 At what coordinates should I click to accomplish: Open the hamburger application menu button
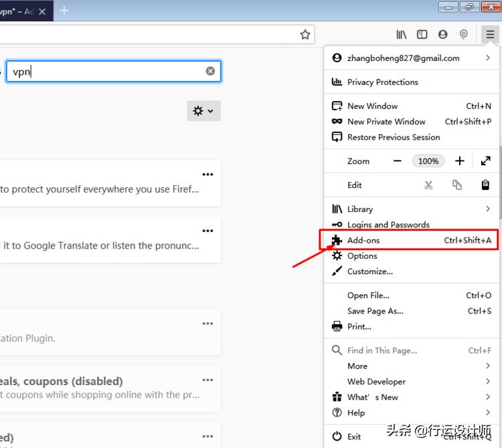tap(490, 34)
